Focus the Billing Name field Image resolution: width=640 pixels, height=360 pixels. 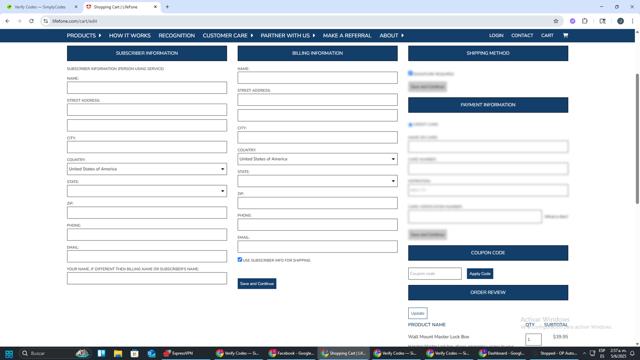318,78
